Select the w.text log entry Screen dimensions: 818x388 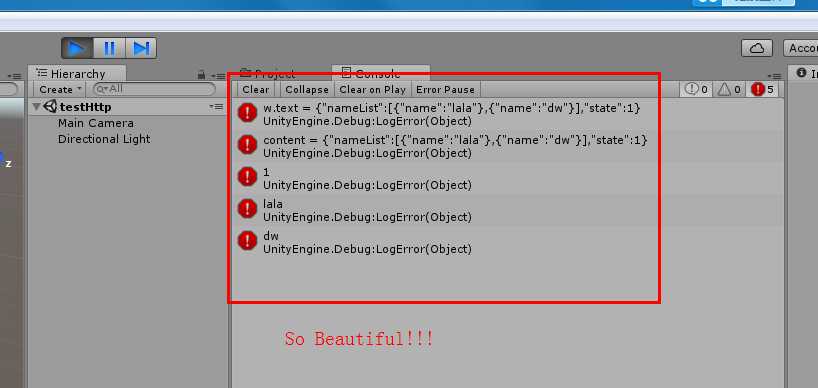click(508, 115)
